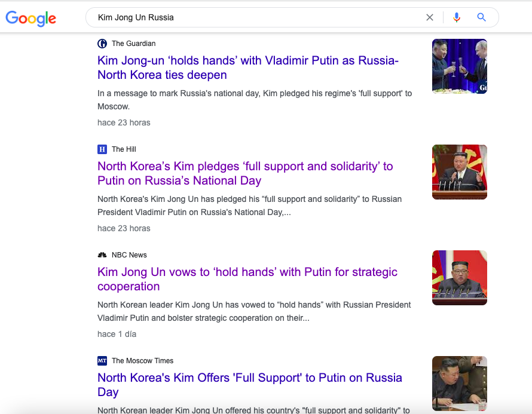Image resolution: width=532 pixels, height=414 pixels.
Task: Click The Moscow Times MT favicon
Action: point(102,361)
